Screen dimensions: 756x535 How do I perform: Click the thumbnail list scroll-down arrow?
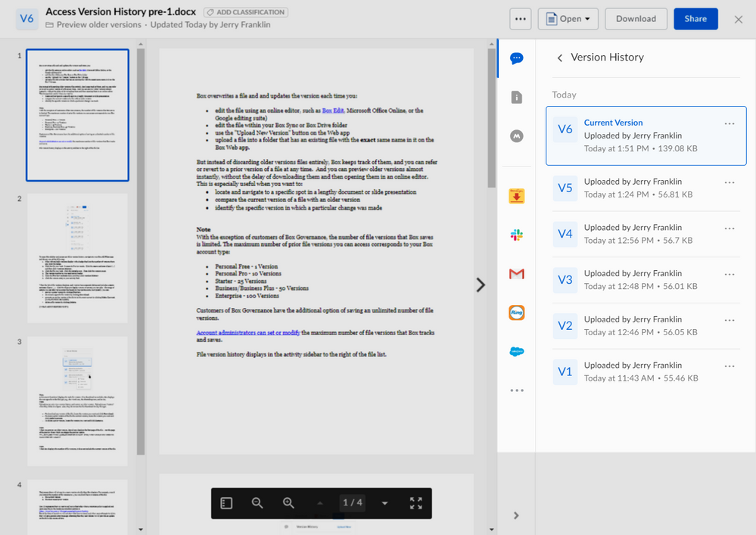click(141, 529)
